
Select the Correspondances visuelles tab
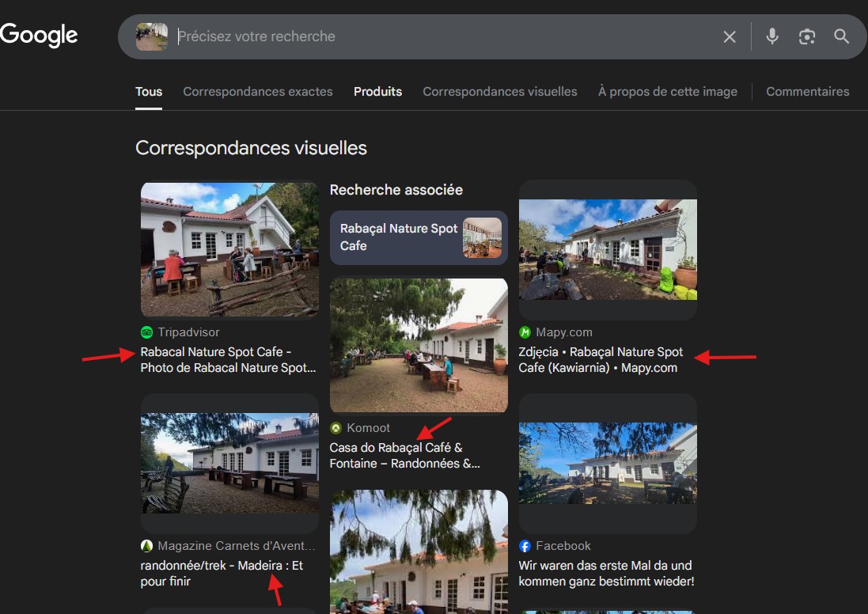pos(499,92)
